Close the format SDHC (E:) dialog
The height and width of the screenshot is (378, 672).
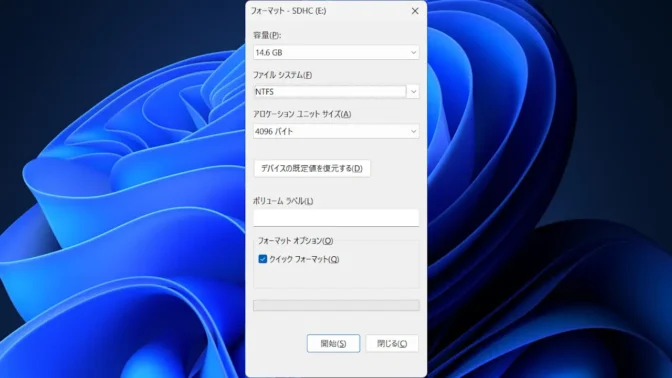pyautogui.click(x=415, y=11)
